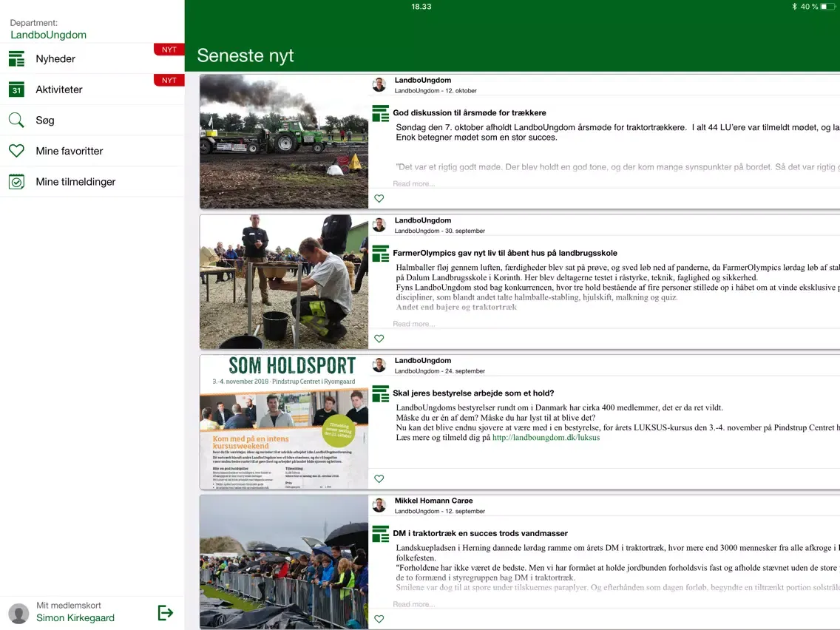Select Søg in the sidebar menu
The width and height of the screenshot is (840, 630).
pos(92,120)
